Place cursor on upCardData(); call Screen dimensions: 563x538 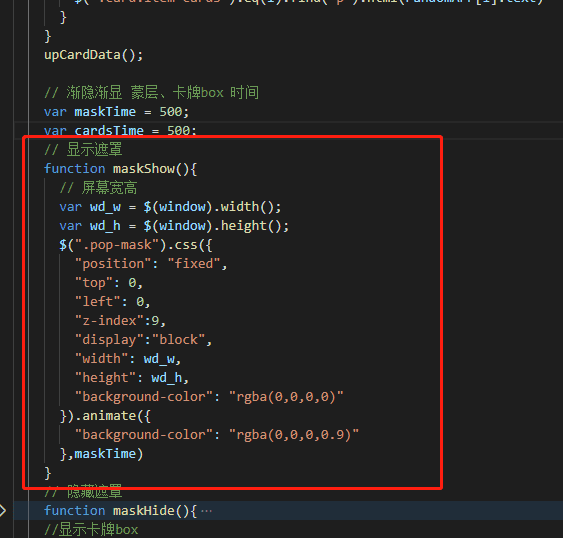click(x=93, y=55)
